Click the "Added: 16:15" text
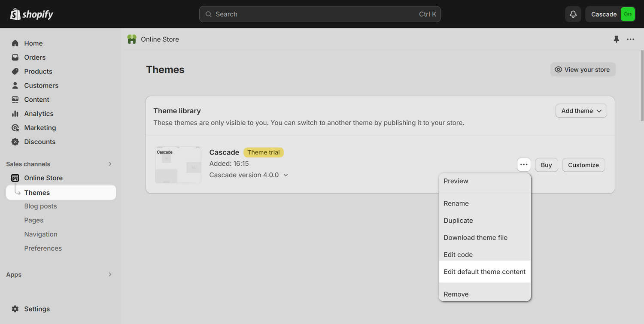 click(x=229, y=164)
